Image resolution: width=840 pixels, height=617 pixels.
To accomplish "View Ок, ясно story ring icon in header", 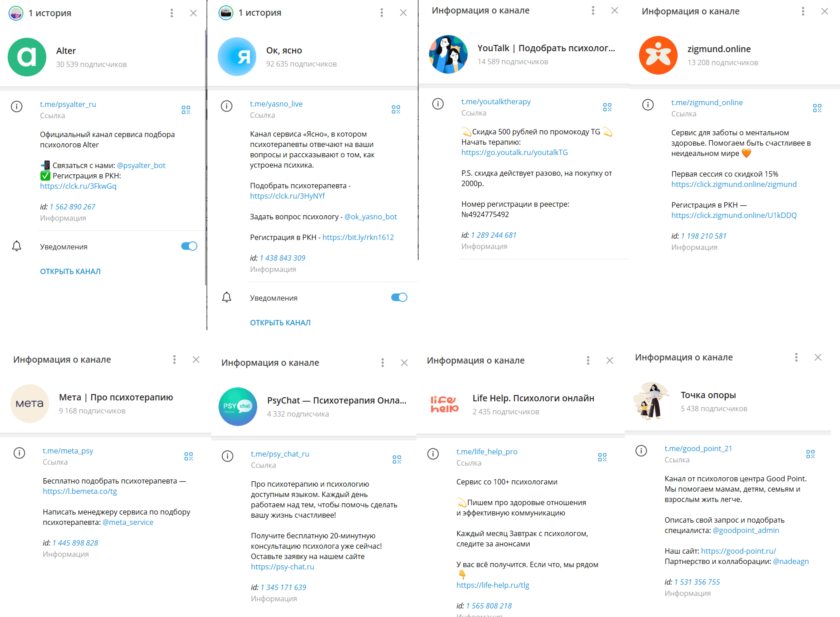I will [x=226, y=13].
